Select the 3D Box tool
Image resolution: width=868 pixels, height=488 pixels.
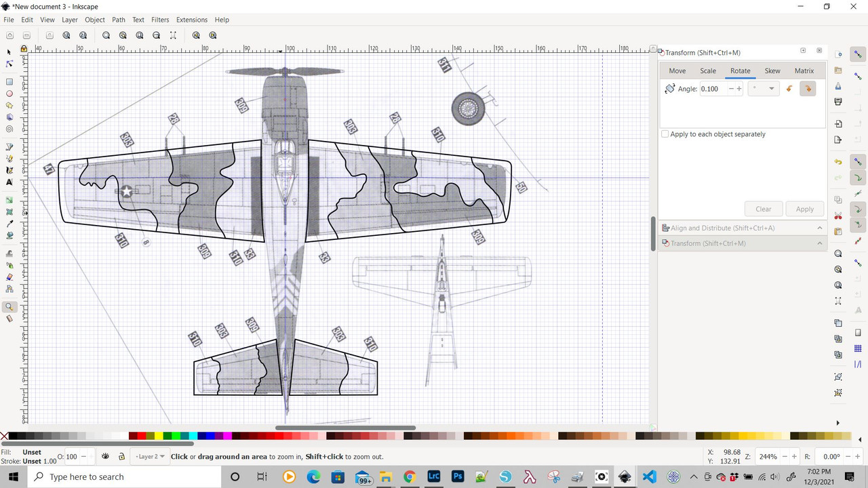9,117
